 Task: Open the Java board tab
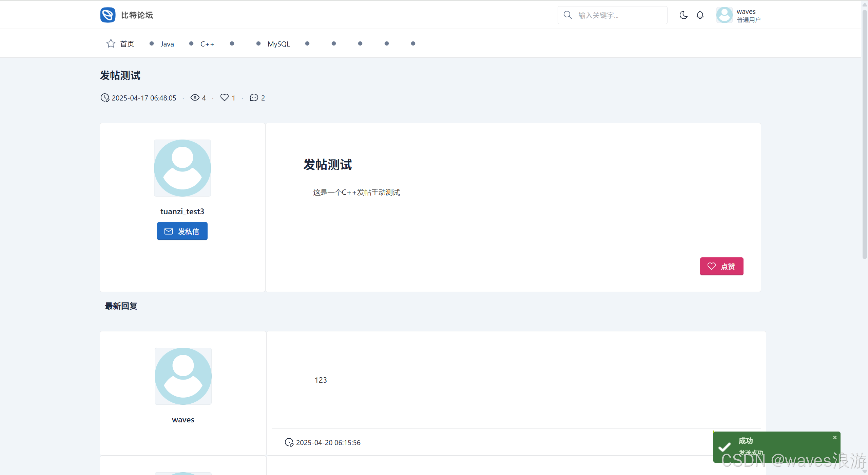(x=167, y=44)
